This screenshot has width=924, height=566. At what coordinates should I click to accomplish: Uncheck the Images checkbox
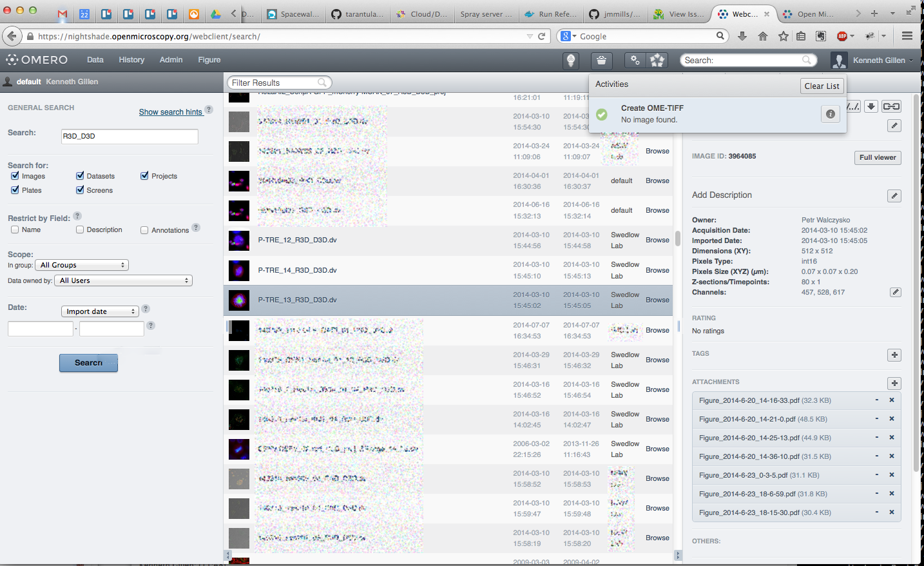click(x=15, y=176)
